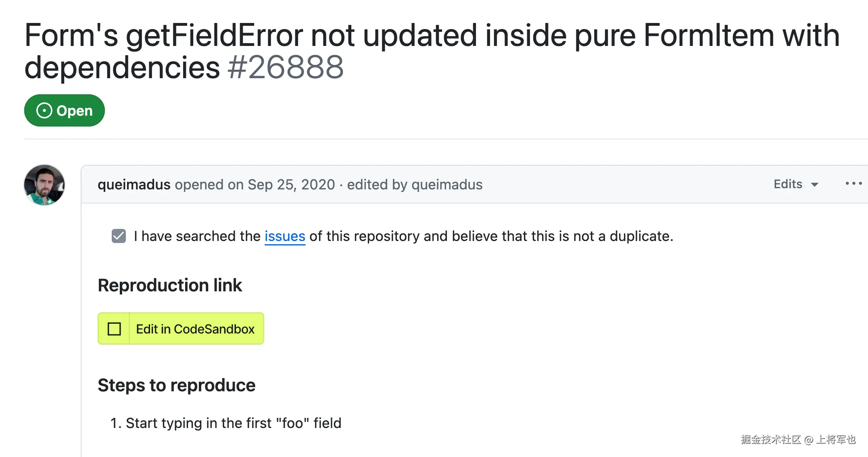The width and height of the screenshot is (868, 457).
Task: Open the three-dots comment options menu
Action: coord(853,184)
